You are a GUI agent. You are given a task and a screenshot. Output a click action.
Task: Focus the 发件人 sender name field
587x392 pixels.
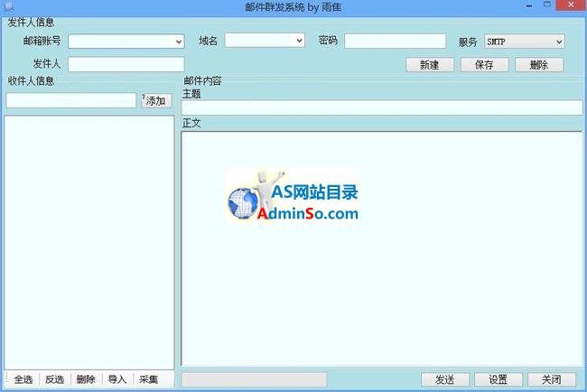pos(126,64)
